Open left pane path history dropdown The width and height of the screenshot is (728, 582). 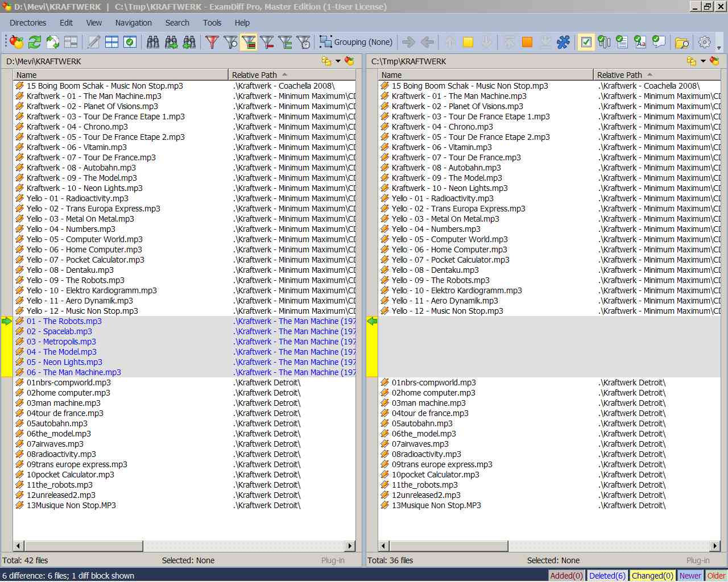click(338, 61)
